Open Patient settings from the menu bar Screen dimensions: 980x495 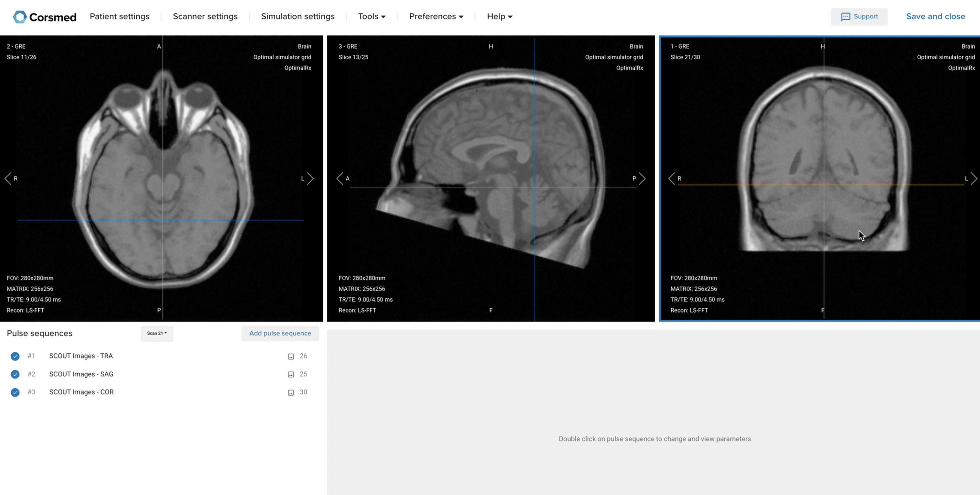click(x=119, y=17)
